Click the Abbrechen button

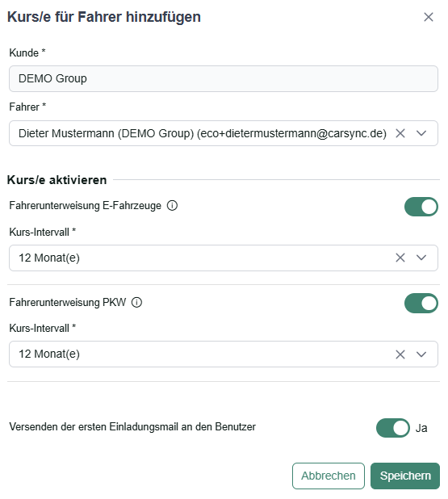tap(329, 476)
